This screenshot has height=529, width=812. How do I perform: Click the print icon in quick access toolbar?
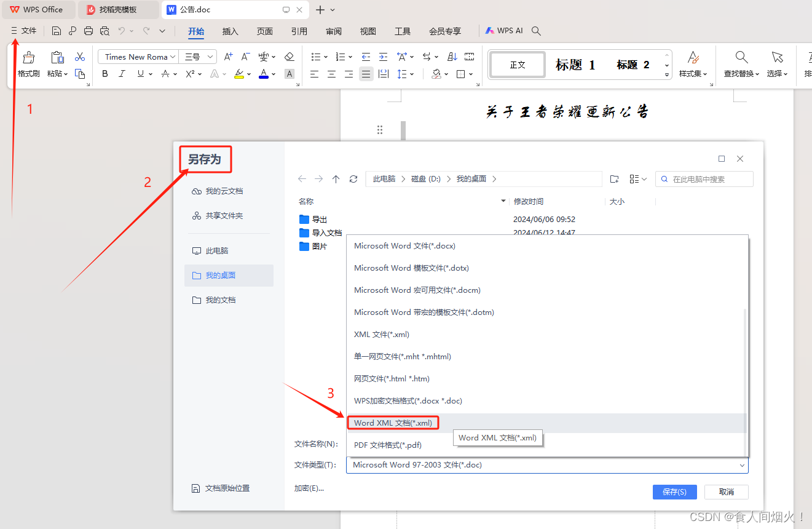click(x=89, y=31)
